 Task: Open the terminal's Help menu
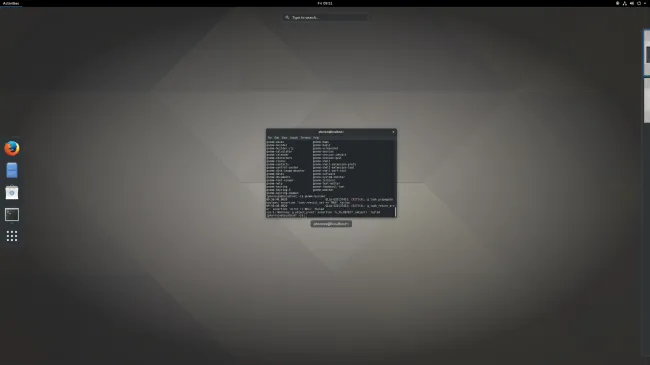click(x=316, y=138)
